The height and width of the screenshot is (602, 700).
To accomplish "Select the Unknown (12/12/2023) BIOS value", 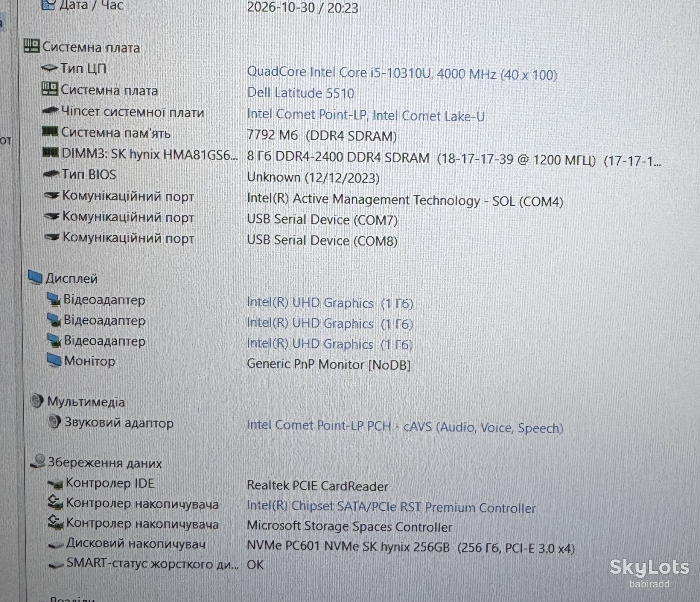I will pos(313,177).
